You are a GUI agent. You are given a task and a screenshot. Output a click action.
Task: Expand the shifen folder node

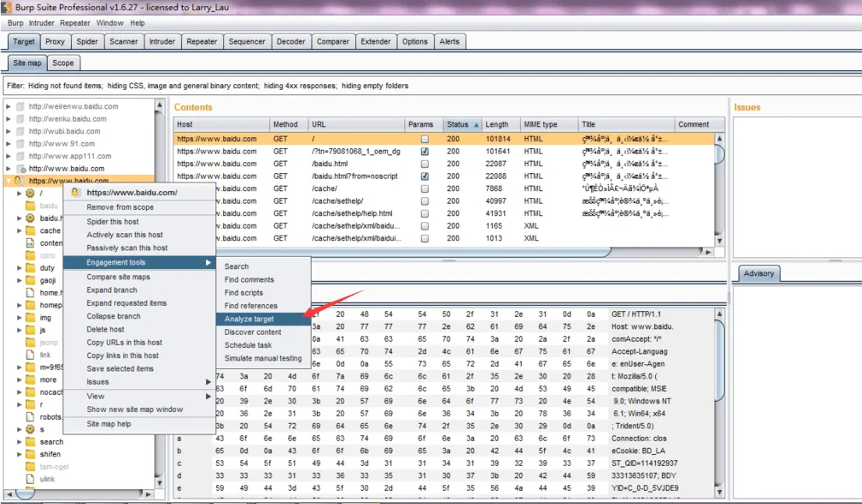pos(20,455)
